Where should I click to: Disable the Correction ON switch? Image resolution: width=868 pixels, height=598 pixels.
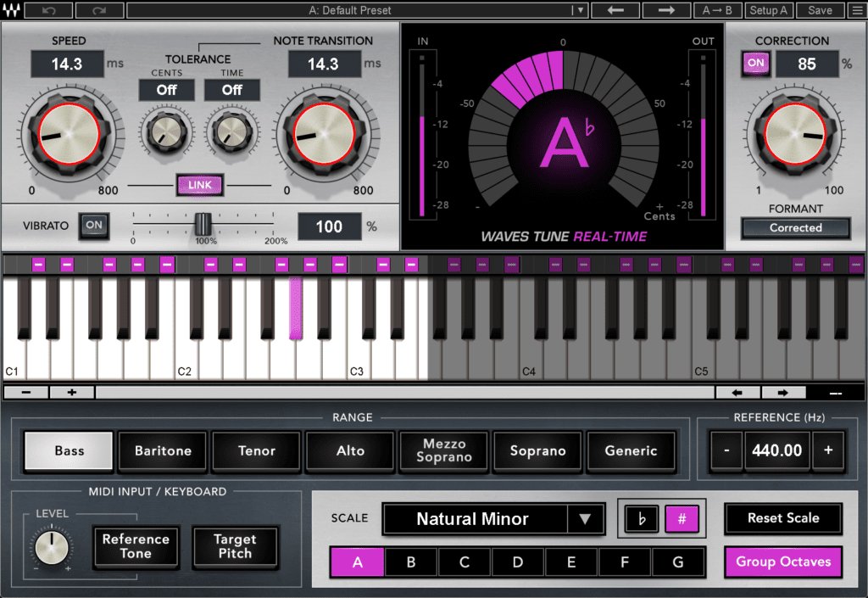click(755, 64)
